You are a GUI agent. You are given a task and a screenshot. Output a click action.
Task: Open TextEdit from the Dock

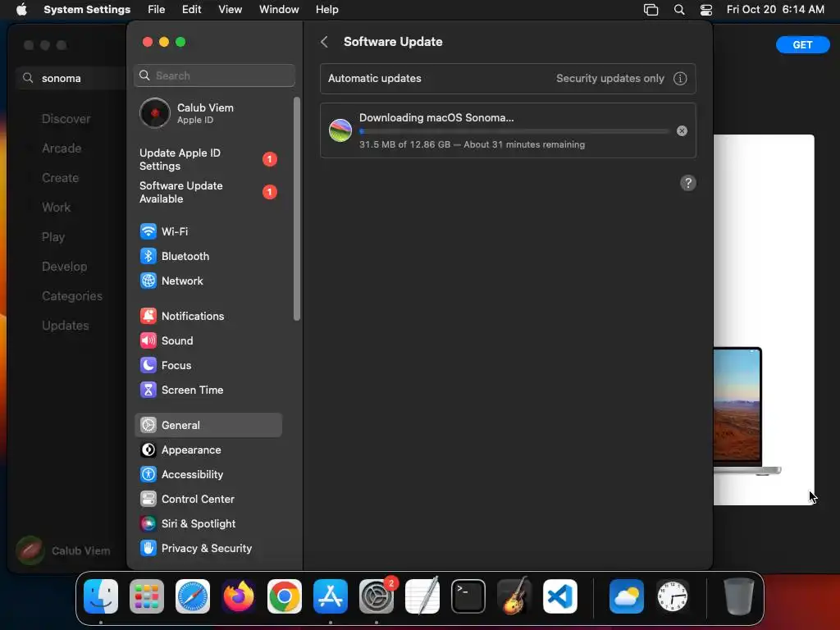[422, 596]
